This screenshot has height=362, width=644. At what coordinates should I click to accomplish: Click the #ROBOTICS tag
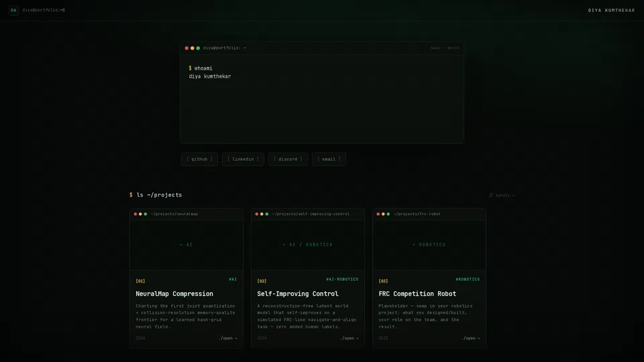point(468,280)
